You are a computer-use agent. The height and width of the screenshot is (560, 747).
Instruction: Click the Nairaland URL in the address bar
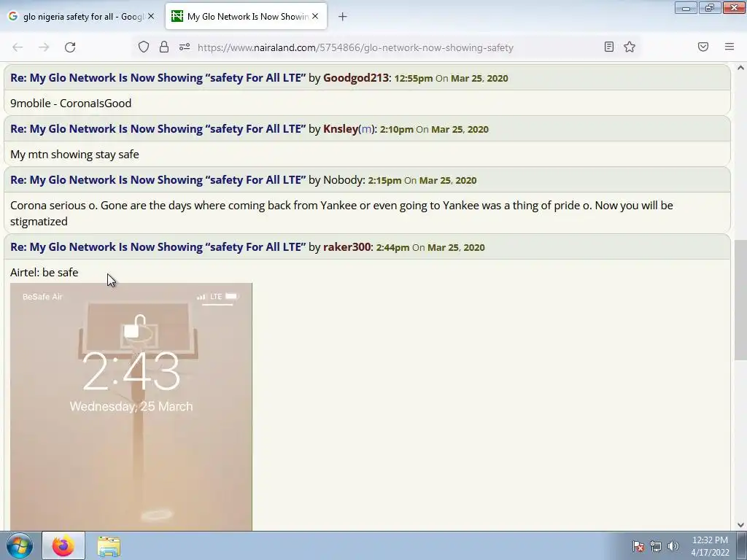tap(355, 47)
